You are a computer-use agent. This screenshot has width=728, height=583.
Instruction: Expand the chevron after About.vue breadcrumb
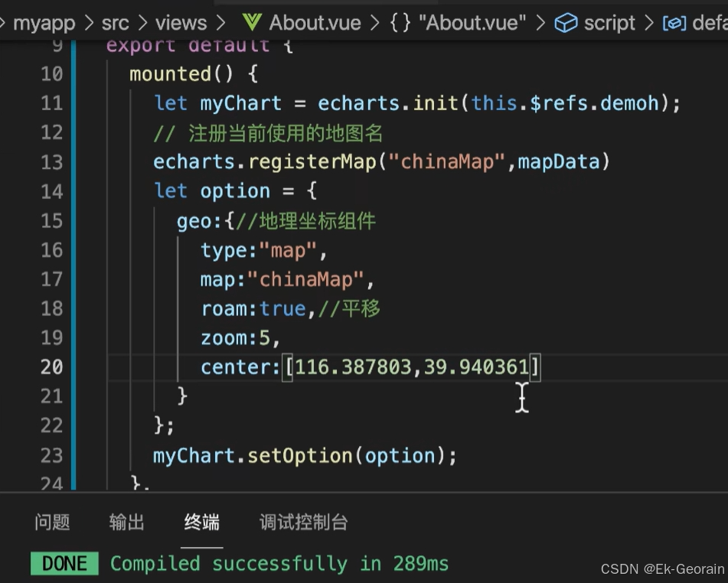click(373, 22)
